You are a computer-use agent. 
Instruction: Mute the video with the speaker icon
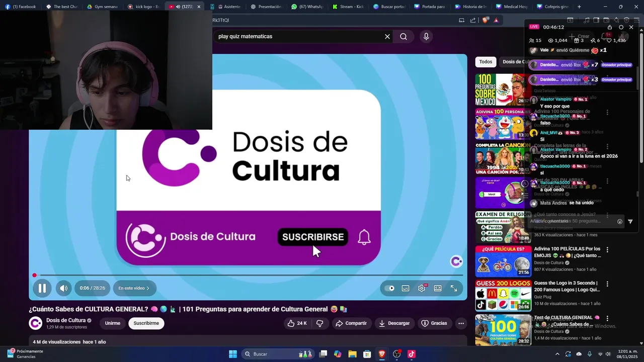tap(63, 288)
